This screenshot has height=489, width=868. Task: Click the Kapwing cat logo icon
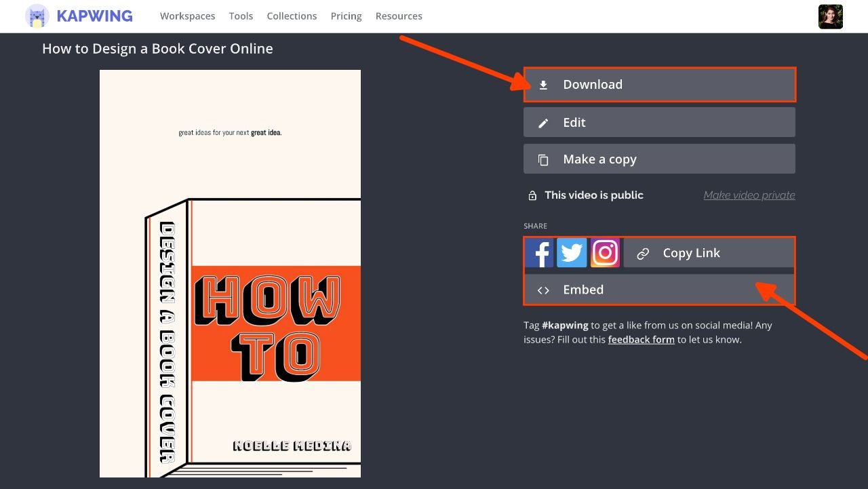pyautogui.click(x=37, y=16)
